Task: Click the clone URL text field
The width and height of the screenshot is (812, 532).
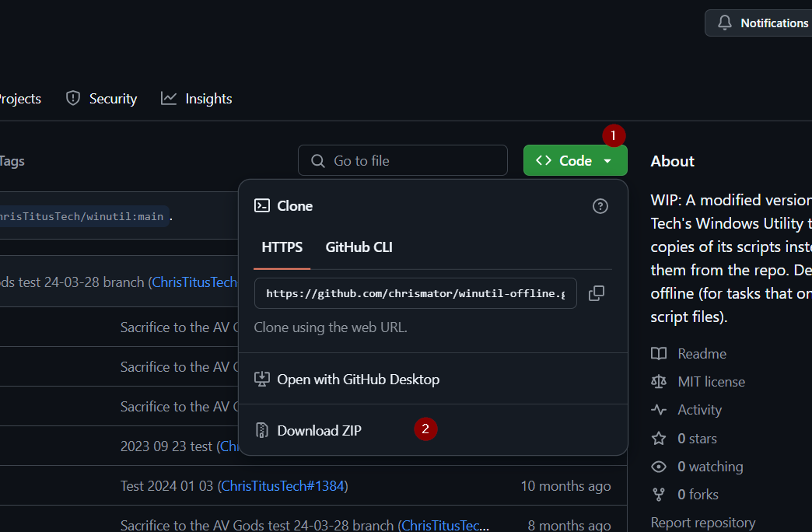Action: pos(415,293)
